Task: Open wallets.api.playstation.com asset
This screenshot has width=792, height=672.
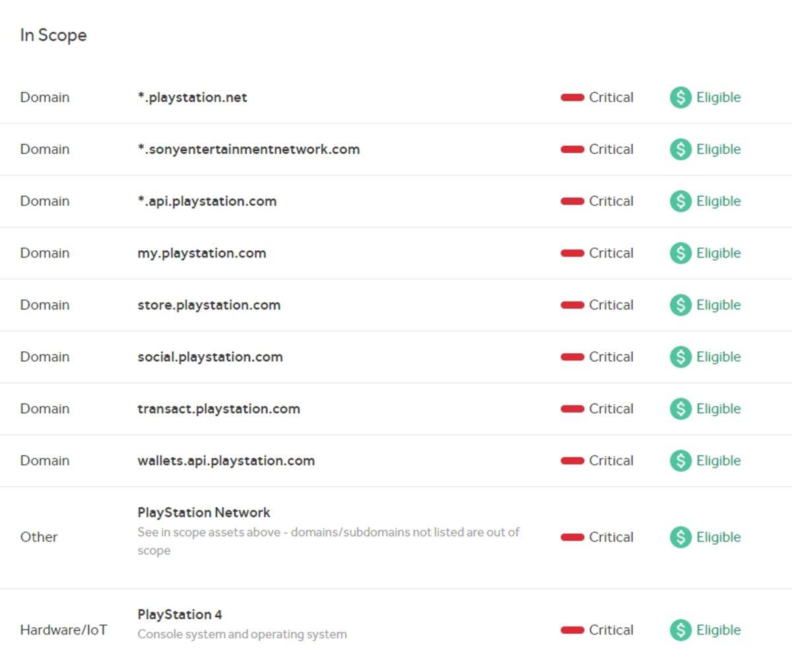Action: coord(226,461)
